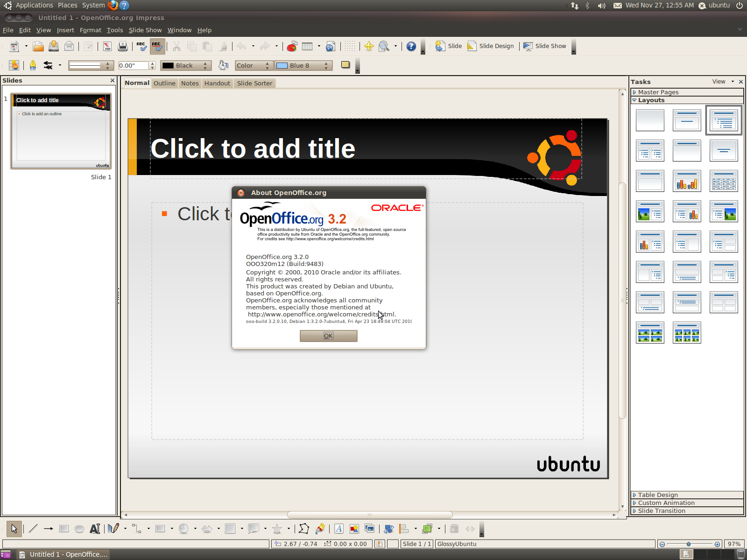This screenshot has width=747, height=560.
Task: Run the Spelling check tool
Action: [x=141, y=46]
